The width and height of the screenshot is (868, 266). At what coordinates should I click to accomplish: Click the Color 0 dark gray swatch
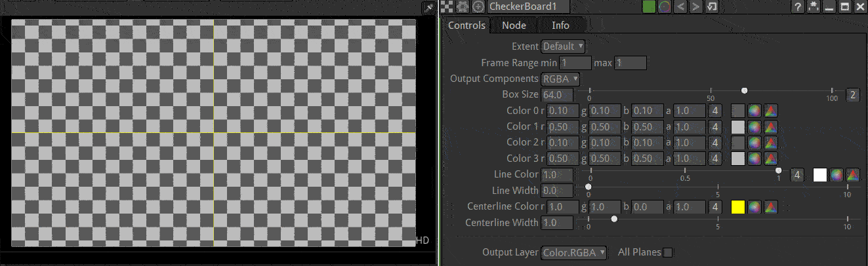(x=737, y=111)
